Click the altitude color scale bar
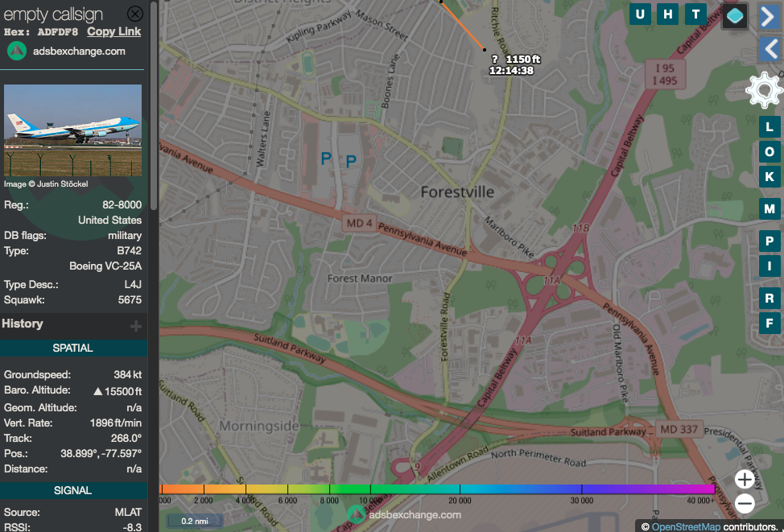 [x=438, y=489]
